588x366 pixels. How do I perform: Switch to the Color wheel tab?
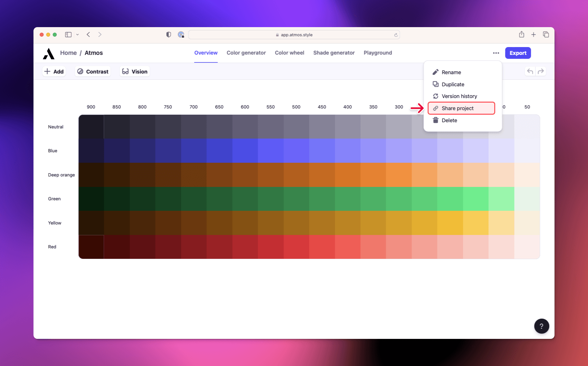(x=289, y=53)
